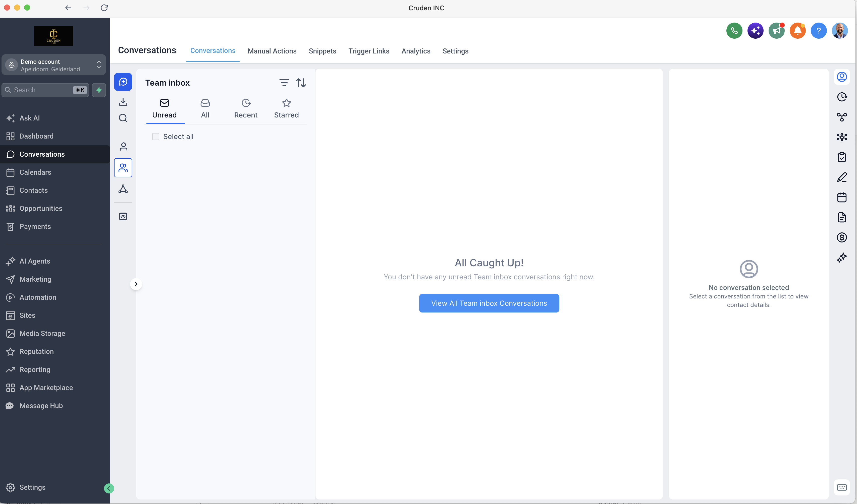Open the phone dialer icon
The image size is (857, 504).
734,31
